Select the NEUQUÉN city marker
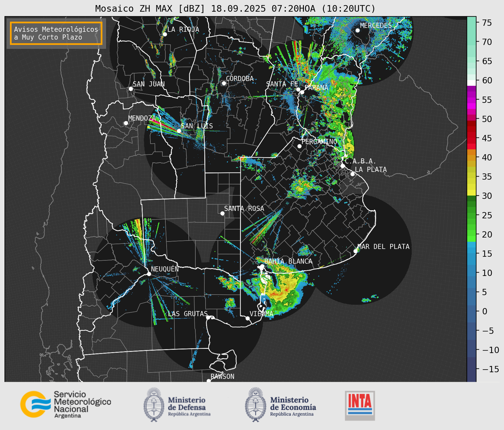Image resolution: width=504 pixels, height=430 pixels. (149, 274)
